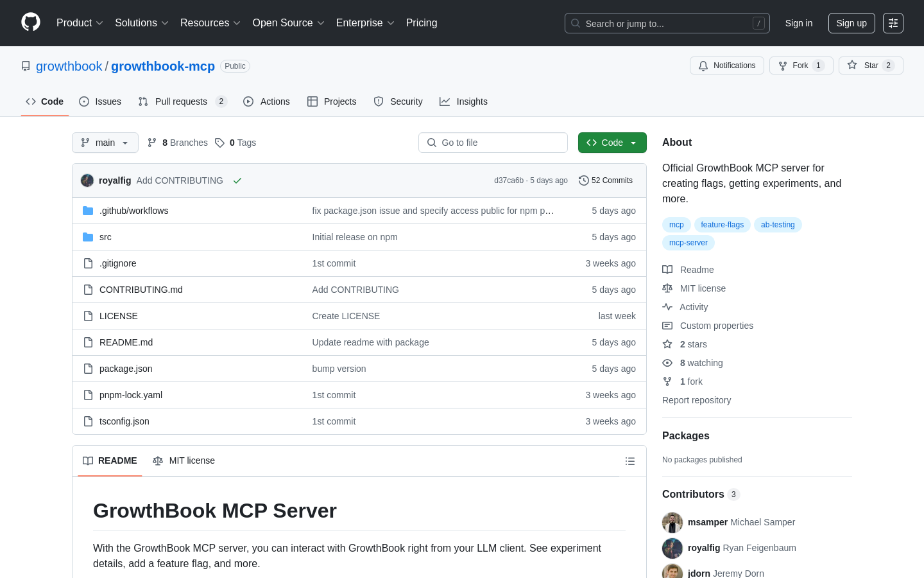
Task: Click the CONTRIBUTING.md file icon
Action: 88,290
